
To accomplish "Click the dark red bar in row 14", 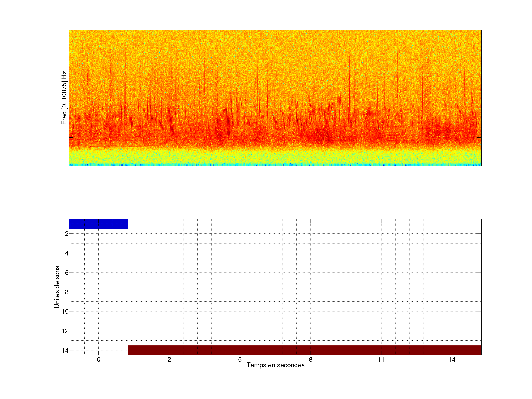I will (x=304, y=350).
